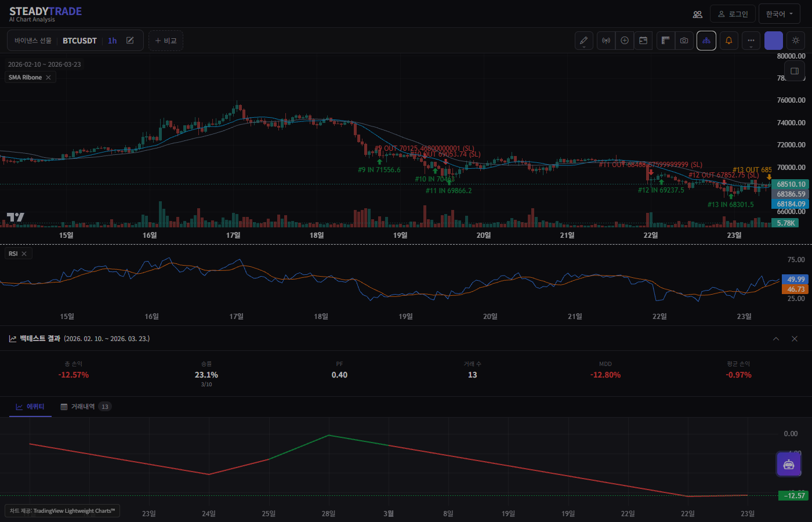Click the 68184.09 price label
The image size is (812, 522).
(791, 204)
